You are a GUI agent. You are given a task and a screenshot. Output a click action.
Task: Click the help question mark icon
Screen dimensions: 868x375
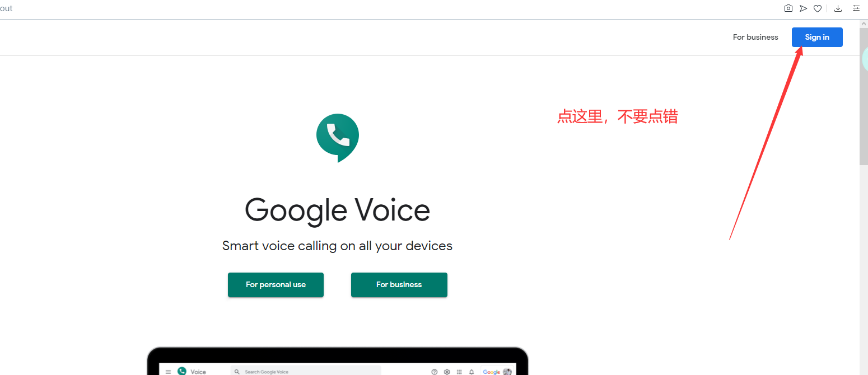[435, 372]
